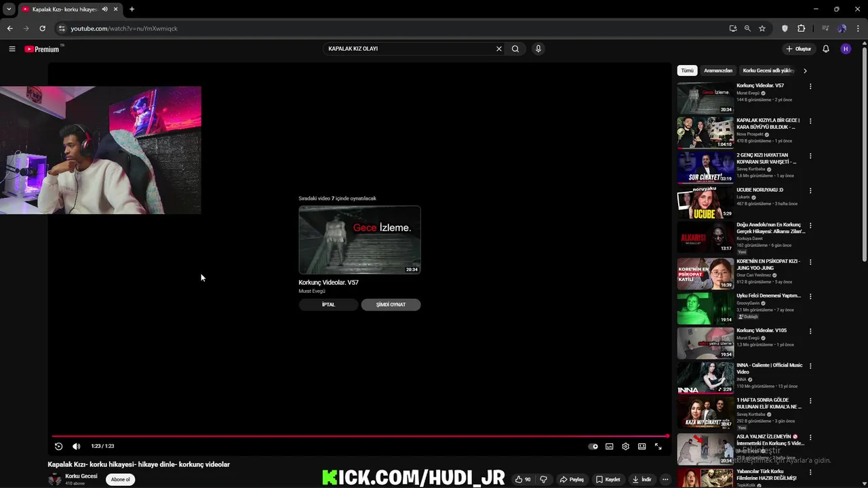
Task: Enter fullscreen in the video player
Action: (658, 447)
